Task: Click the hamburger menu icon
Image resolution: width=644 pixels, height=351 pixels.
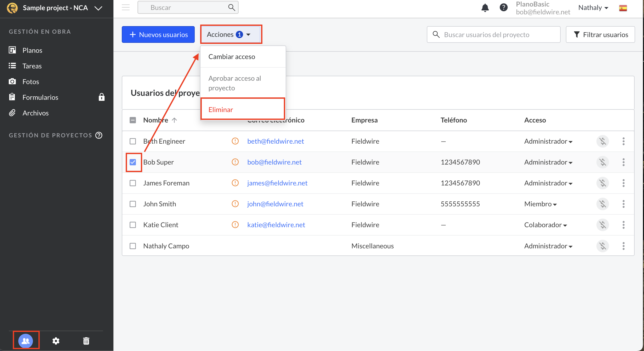Action: (x=126, y=7)
